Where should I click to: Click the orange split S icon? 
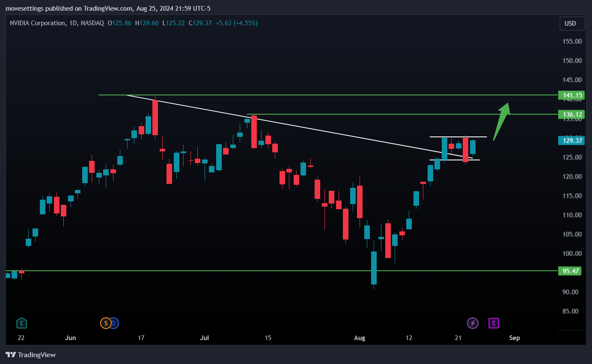tap(106, 323)
